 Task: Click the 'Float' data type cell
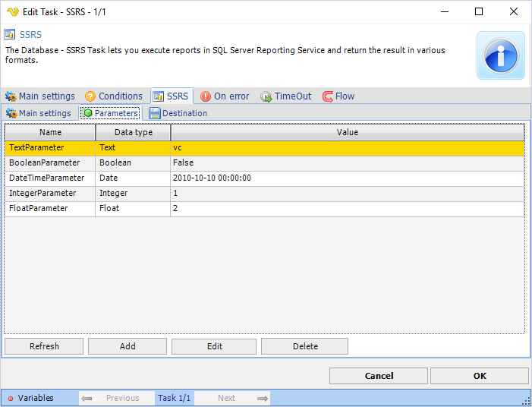[x=133, y=209]
